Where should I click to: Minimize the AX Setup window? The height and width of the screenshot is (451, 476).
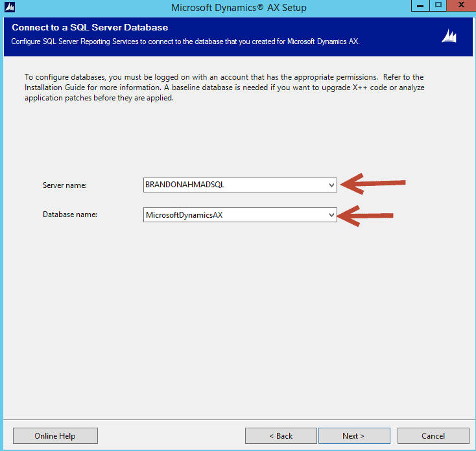click(x=420, y=5)
